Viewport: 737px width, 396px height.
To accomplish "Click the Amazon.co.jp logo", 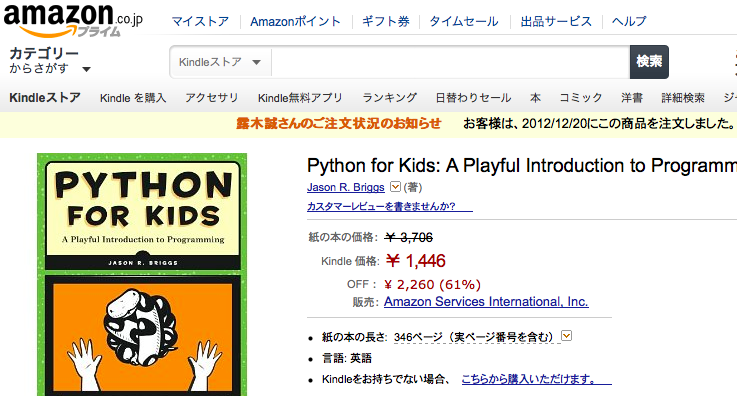I will [73, 20].
